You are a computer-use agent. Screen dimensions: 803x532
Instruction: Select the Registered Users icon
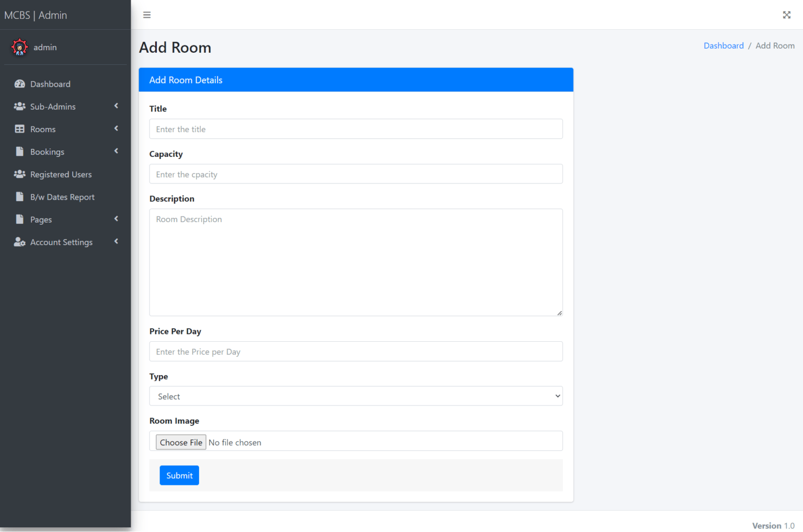coord(19,174)
